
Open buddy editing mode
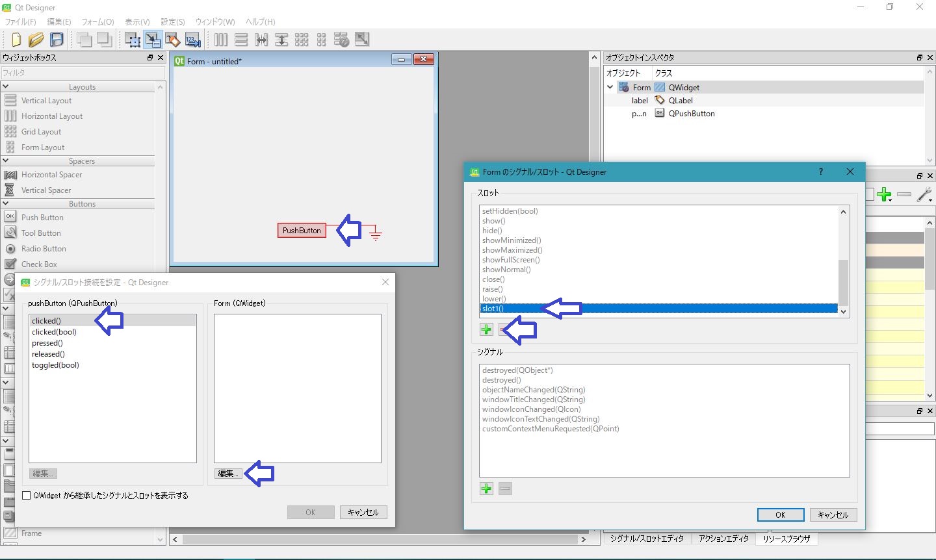coord(173,40)
